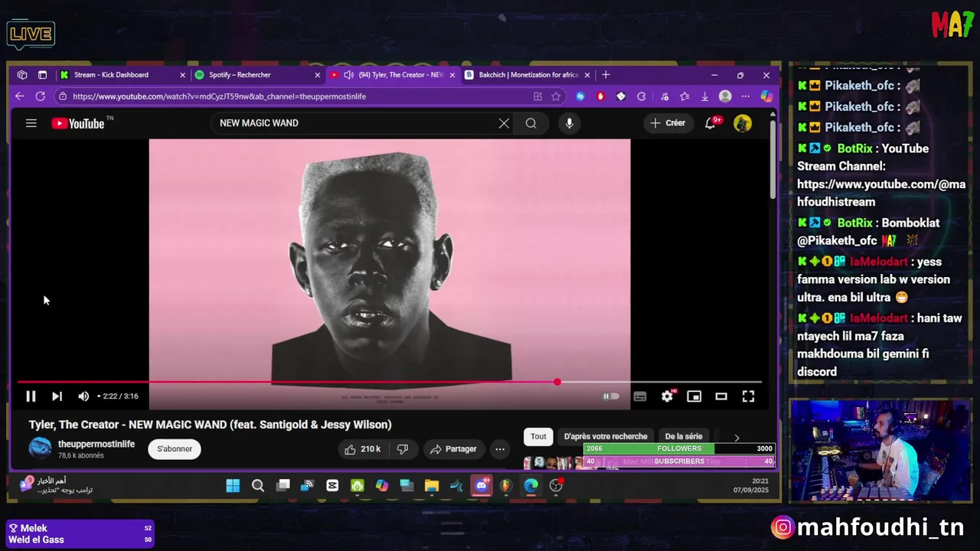This screenshot has width=980, height=551.
Task: Mute tab via speaker icon on YouTube tab
Action: 348,75
